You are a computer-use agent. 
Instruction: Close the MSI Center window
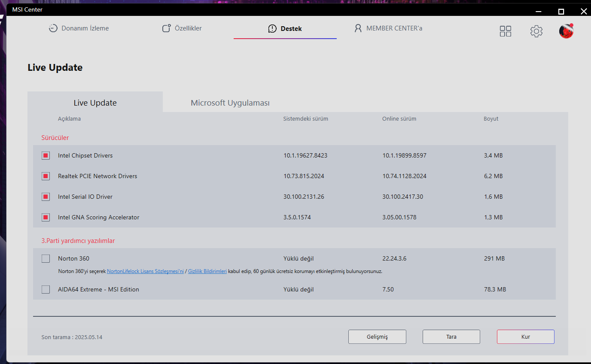click(583, 11)
